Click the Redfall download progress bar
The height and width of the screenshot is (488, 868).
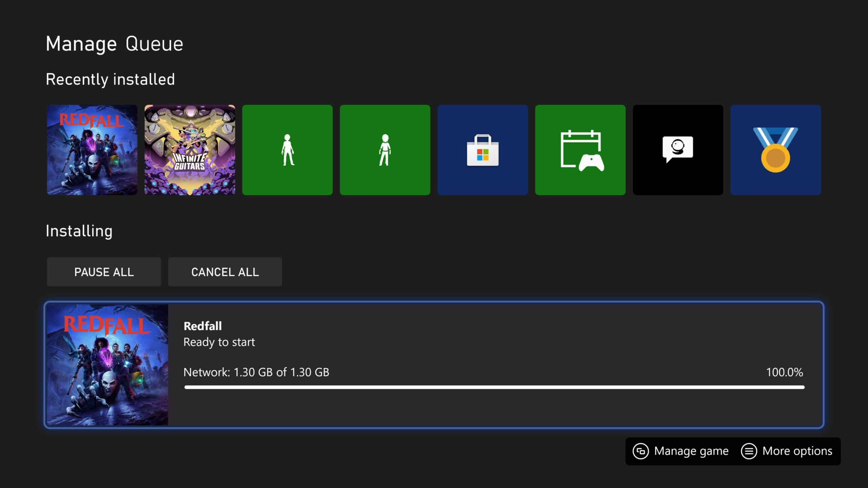point(494,387)
